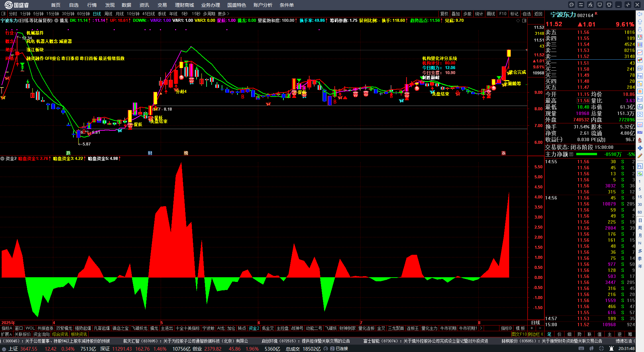Click the 日线 period label under chart axis
The width and height of the screenshot is (644, 352).
(x=536, y=322)
